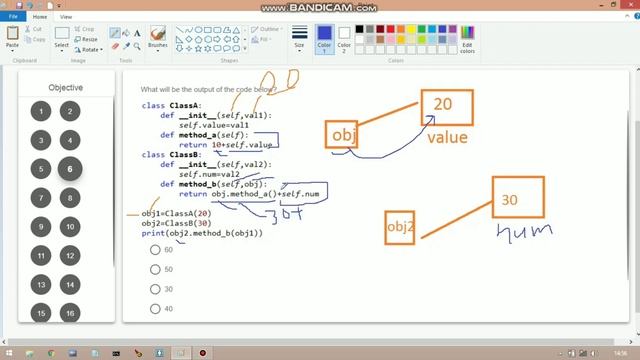Open the Paste dropdown arrow
This screenshot has width=640, height=360.
click(12, 51)
